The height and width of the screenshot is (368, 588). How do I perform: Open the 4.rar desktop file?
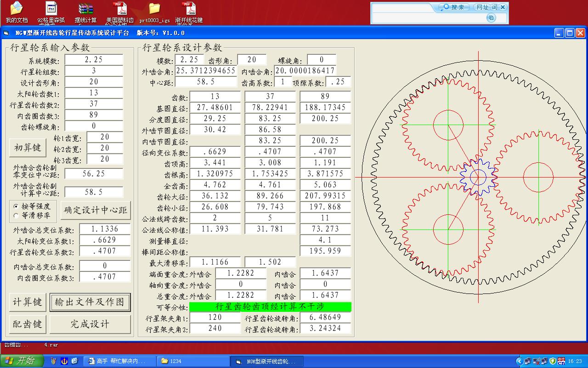click(x=51, y=345)
